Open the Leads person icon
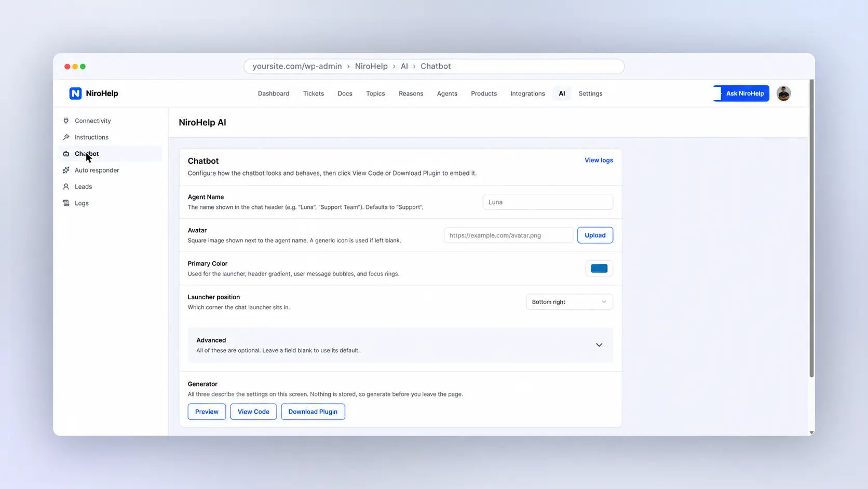Screen dimensions: 868x489 click(x=66, y=187)
